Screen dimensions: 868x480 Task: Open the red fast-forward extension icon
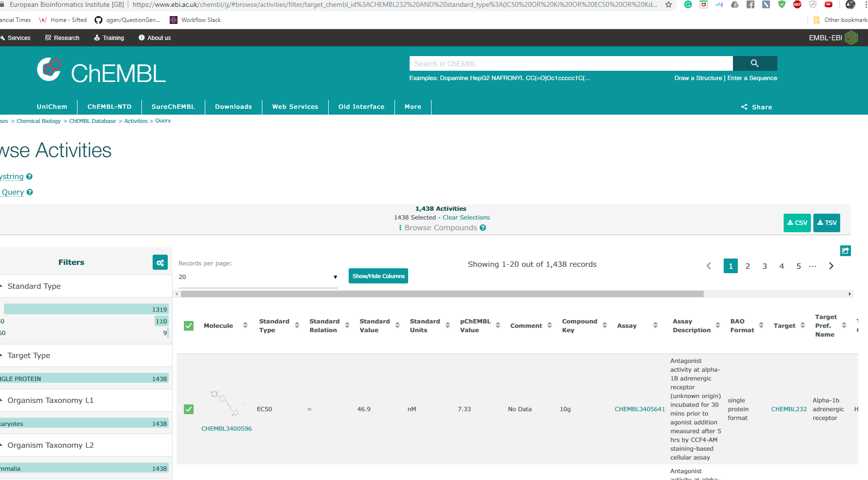coord(829,5)
